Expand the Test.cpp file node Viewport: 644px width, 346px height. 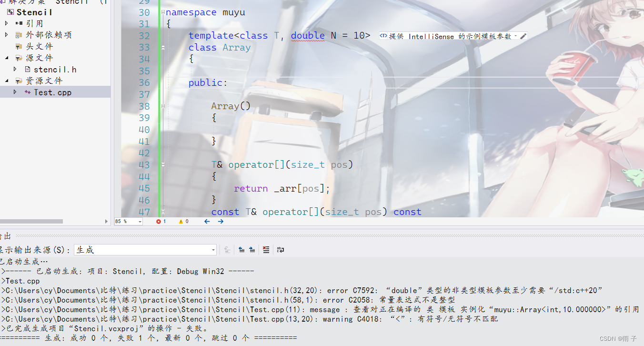pos(15,92)
